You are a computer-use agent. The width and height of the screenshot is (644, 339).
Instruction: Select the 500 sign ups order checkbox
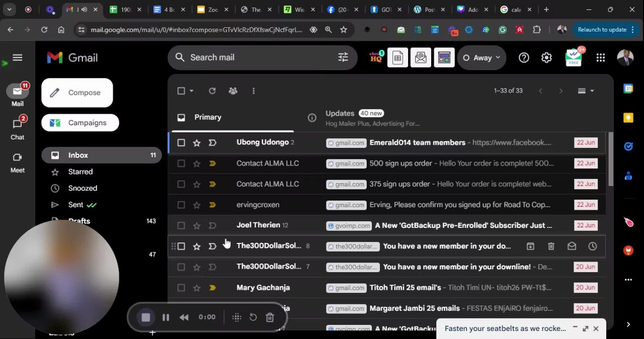point(181,163)
